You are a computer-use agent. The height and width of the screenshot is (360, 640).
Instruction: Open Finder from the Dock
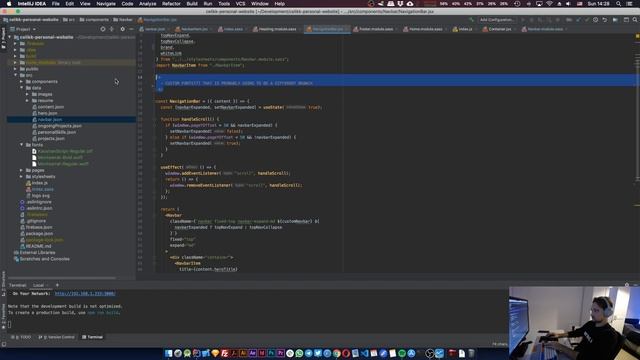click(x=169, y=353)
